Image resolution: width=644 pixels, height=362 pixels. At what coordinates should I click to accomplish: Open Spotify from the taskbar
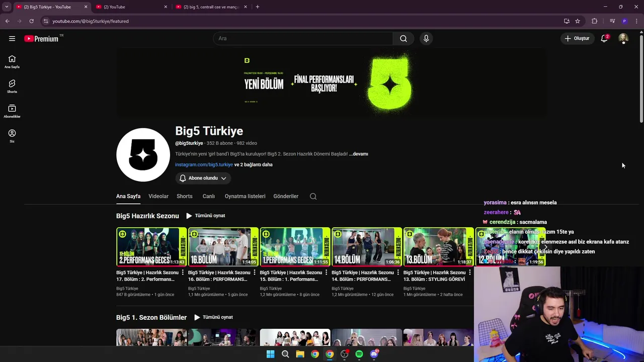click(359, 354)
